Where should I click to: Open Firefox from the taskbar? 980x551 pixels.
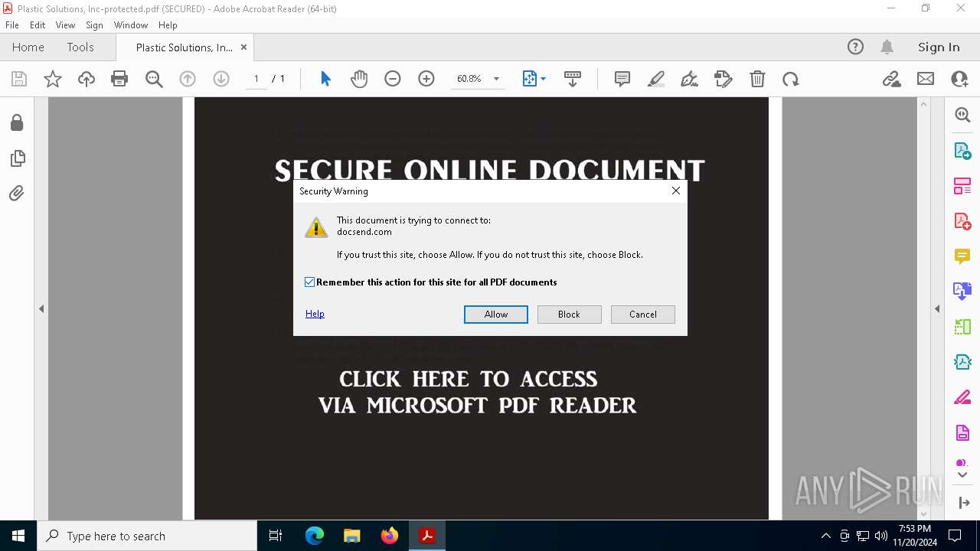click(x=390, y=536)
